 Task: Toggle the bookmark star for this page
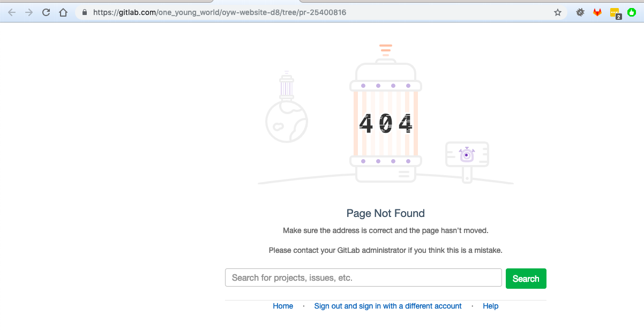click(x=558, y=12)
